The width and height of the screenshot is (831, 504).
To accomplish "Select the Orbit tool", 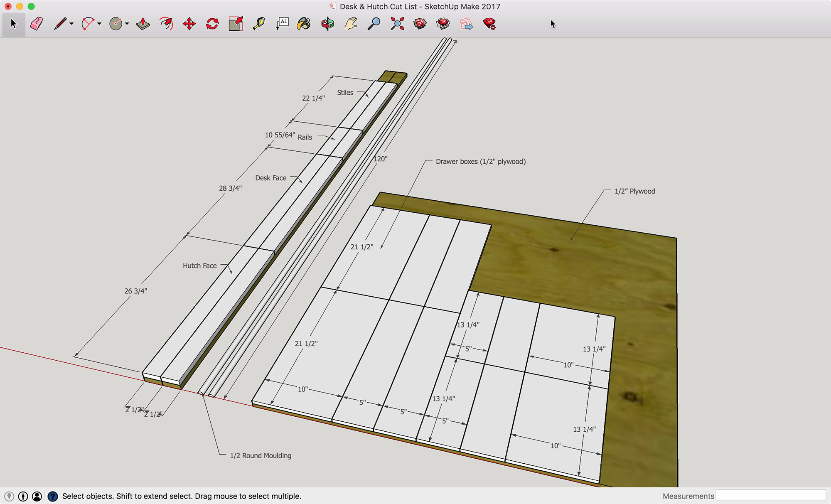I will coord(328,24).
